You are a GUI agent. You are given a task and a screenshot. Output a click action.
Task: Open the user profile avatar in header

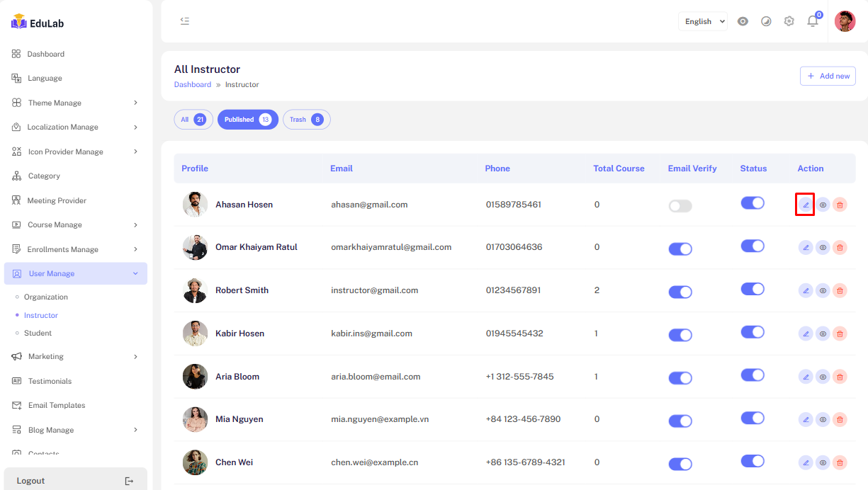845,21
